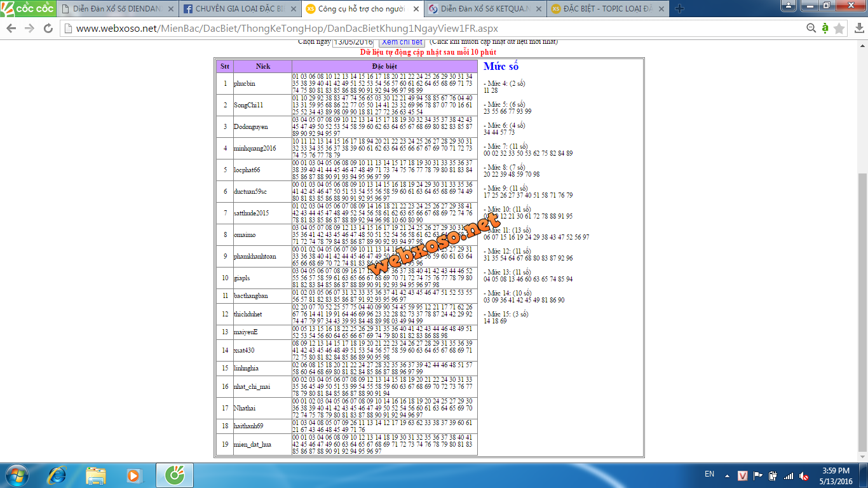Click the 'Mức số' heading
The height and width of the screenshot is (488, 868).
coord(501,66)
